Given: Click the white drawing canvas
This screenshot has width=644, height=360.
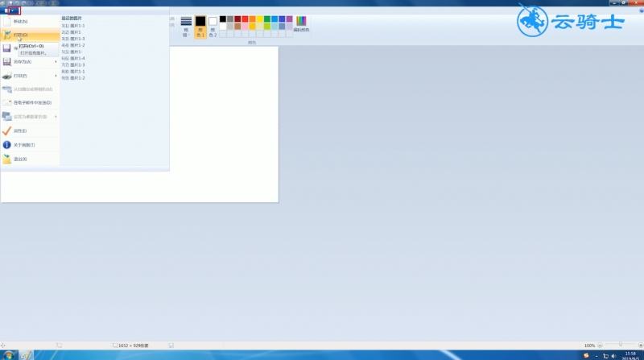Looking at the screenshot, I should pos(224,125).
